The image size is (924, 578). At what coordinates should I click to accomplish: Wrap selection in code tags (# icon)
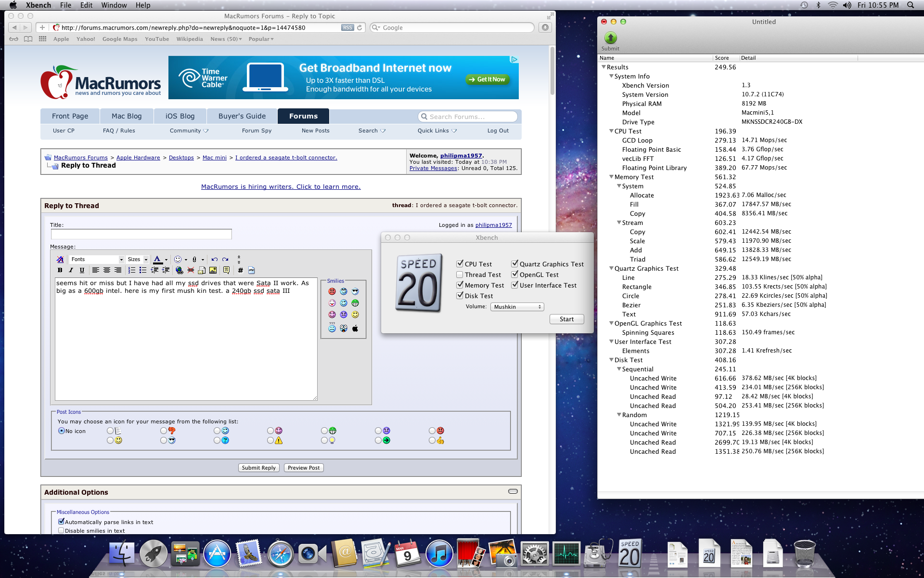(240, 270)
